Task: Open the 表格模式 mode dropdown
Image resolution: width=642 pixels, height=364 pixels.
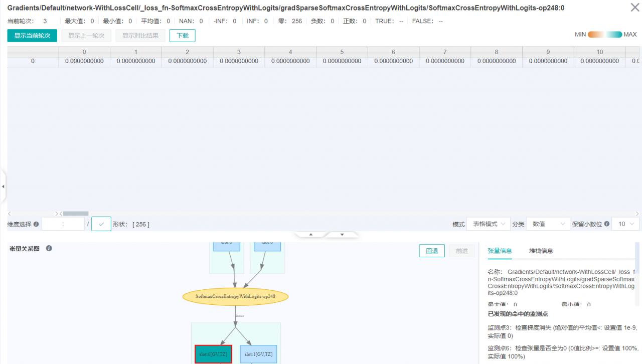Action: pyautogui.click(x=488, y=224)
